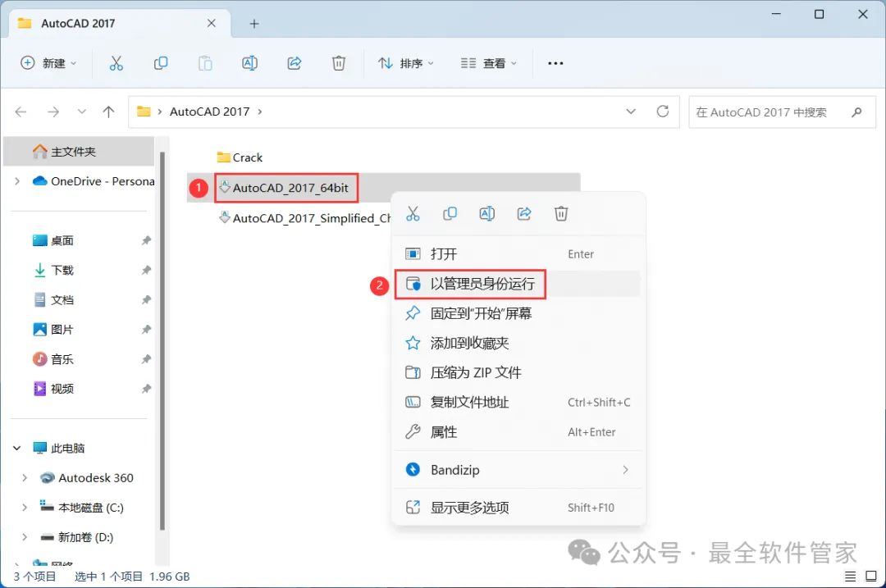Open a new tab with the plus button
Image resolution: width=886 pixels, height=588 pixels.
254,24
